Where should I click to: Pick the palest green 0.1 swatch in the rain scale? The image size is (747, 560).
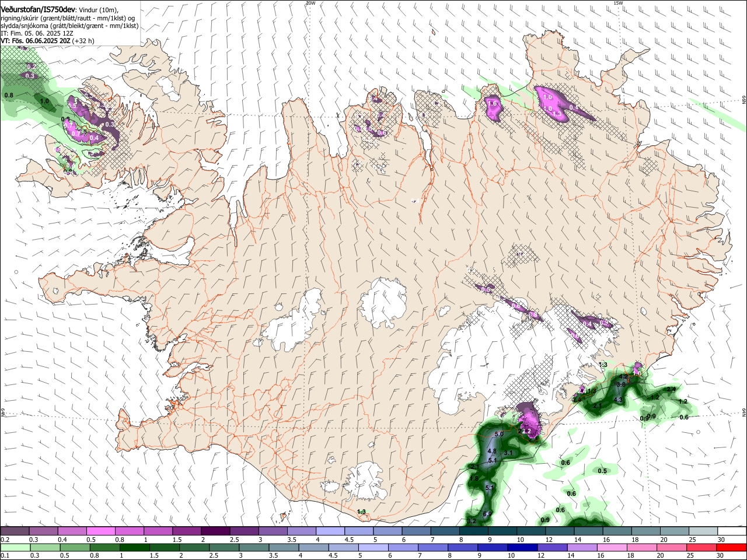(x=15, y=548)
